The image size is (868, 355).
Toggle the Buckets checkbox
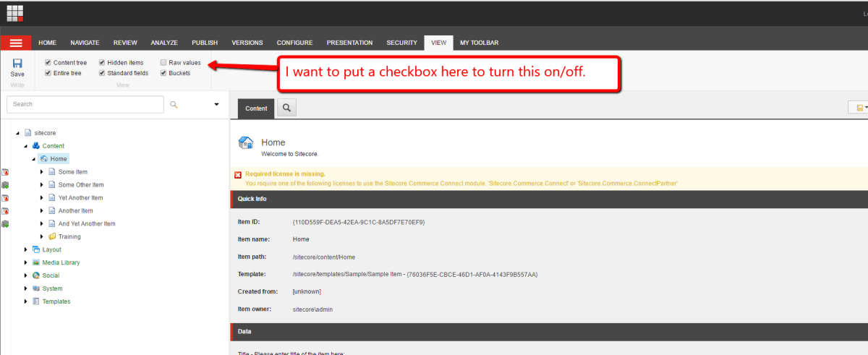163,73
